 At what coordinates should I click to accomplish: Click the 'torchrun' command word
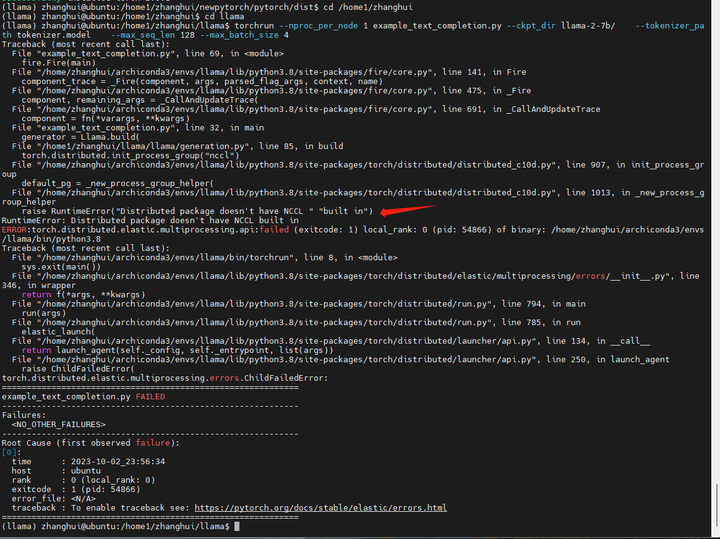click(x=254, y=26)
